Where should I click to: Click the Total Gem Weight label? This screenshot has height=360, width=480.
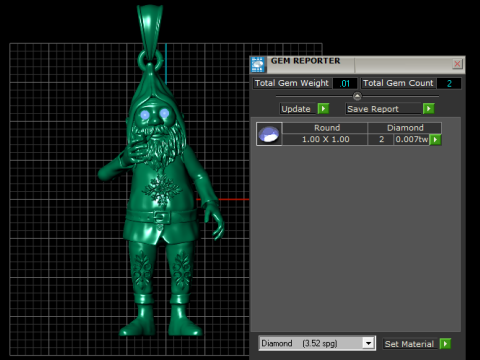(292, 83)
